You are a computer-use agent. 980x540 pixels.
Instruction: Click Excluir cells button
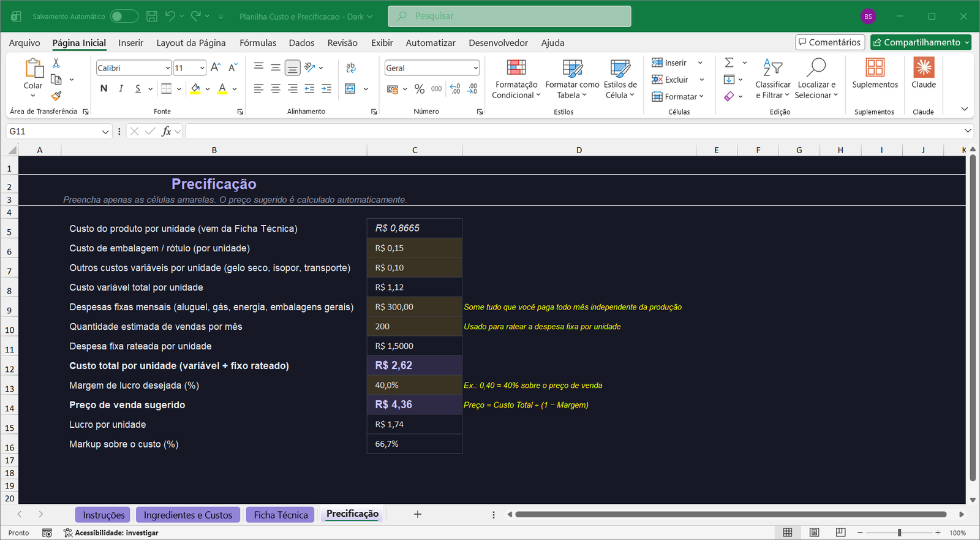[x=670, y=80]
